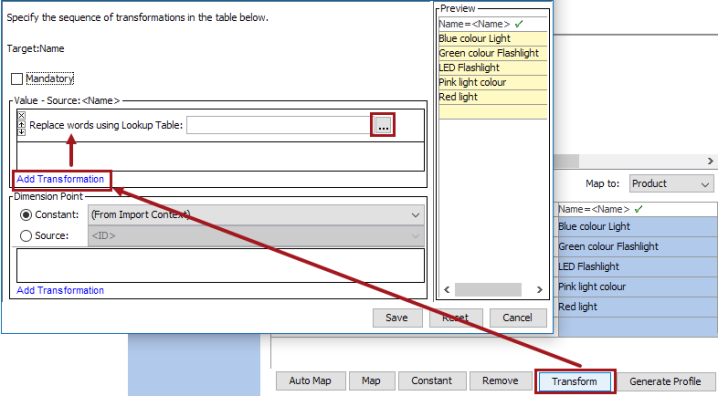The width and height of the screenshot is (718, 396).
Task: Click Preview scrollbar right arrow
Action: [x=539, y=289]
